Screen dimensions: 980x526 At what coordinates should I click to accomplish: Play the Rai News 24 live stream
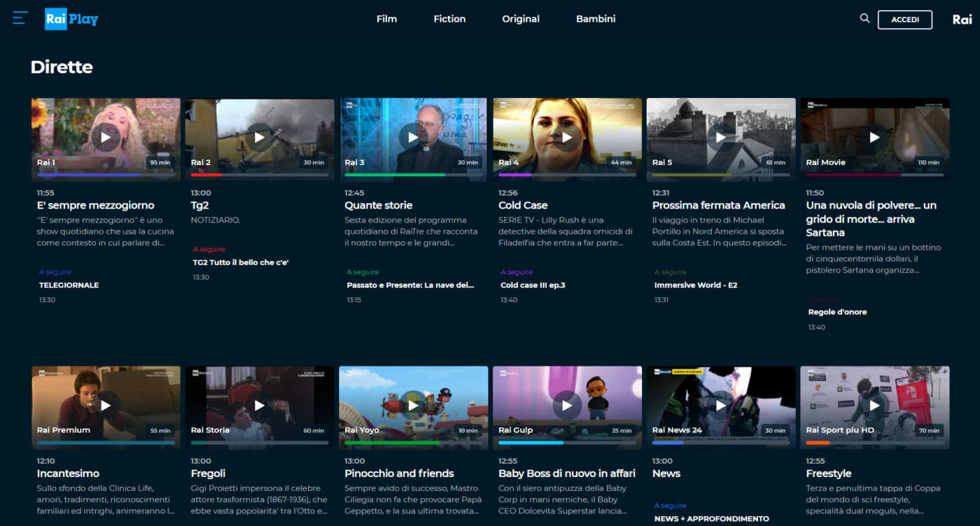point(721,405)
